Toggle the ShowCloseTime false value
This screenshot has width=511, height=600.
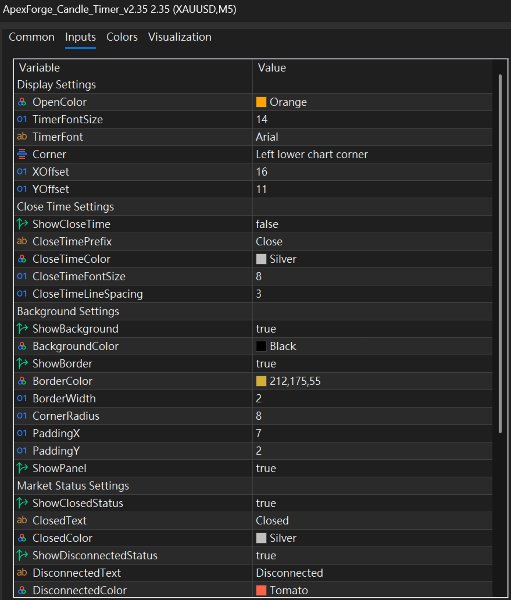372,224
